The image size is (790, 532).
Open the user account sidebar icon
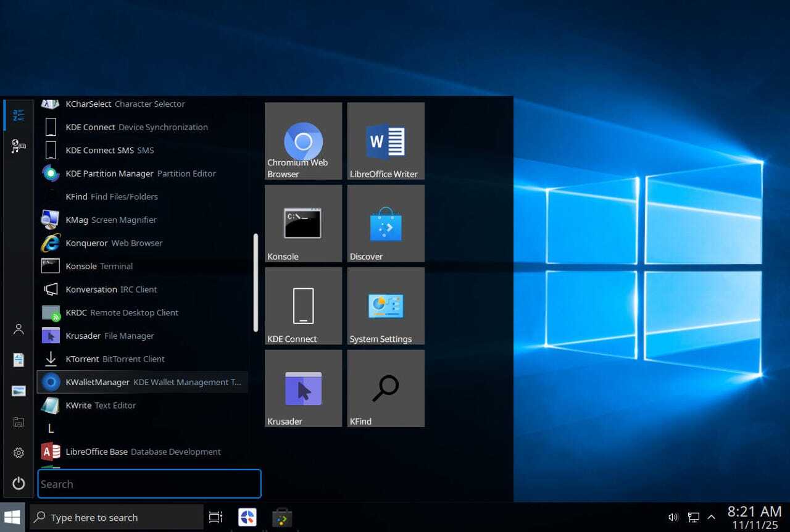[19, 329]
